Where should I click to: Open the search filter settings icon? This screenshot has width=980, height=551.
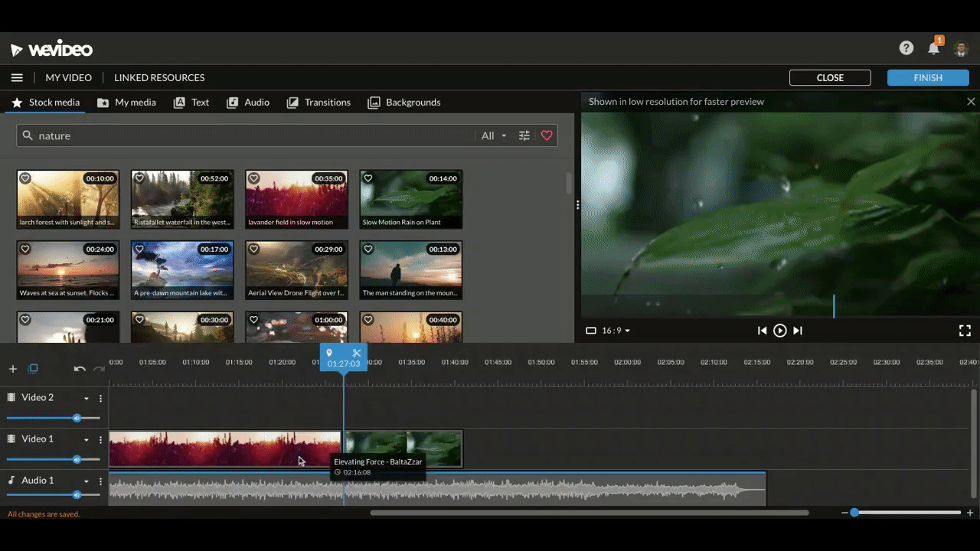(524, 135)
